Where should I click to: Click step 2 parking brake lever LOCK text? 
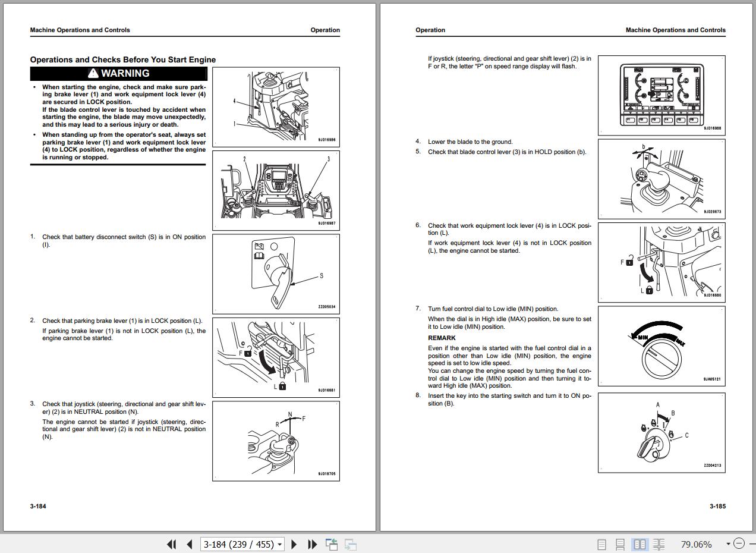[122, 321]
